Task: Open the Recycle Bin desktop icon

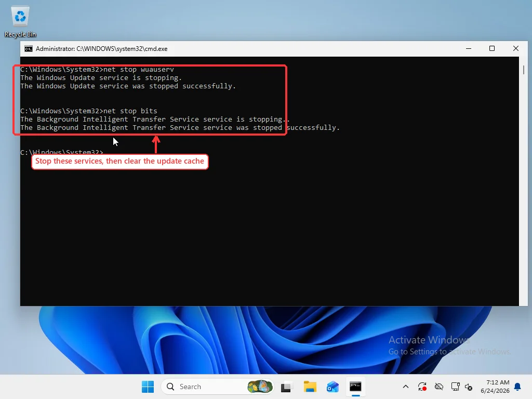Action: 20,22
